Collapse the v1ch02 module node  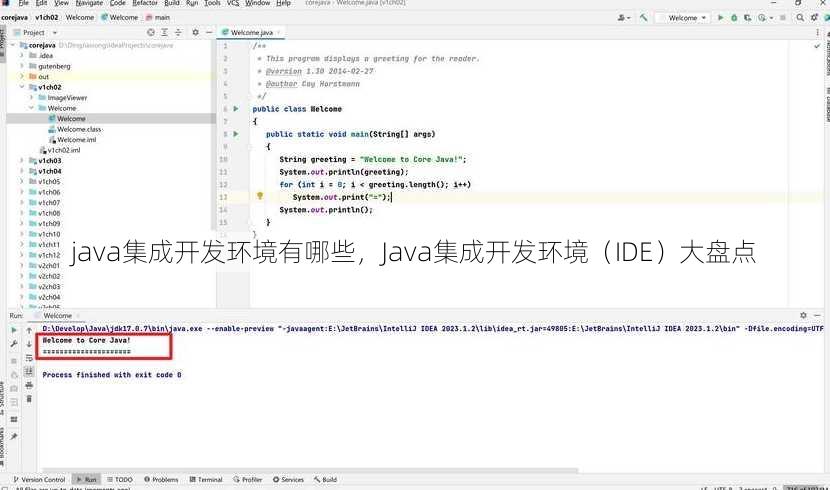point(22,87)
